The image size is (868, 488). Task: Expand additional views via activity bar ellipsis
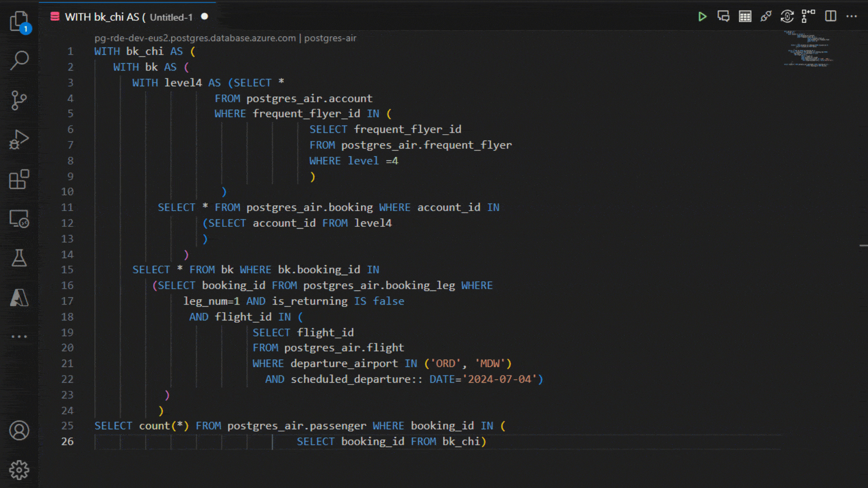click(19, 337)
